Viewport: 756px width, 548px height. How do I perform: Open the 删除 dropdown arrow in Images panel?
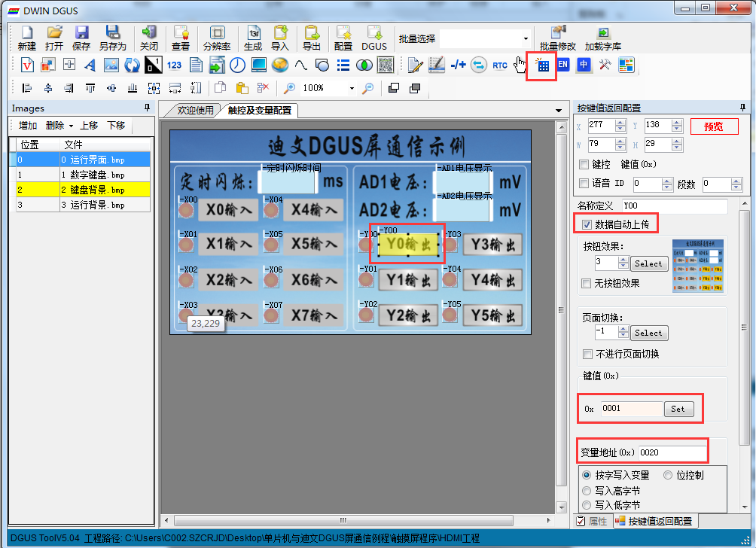click(71, 126)
